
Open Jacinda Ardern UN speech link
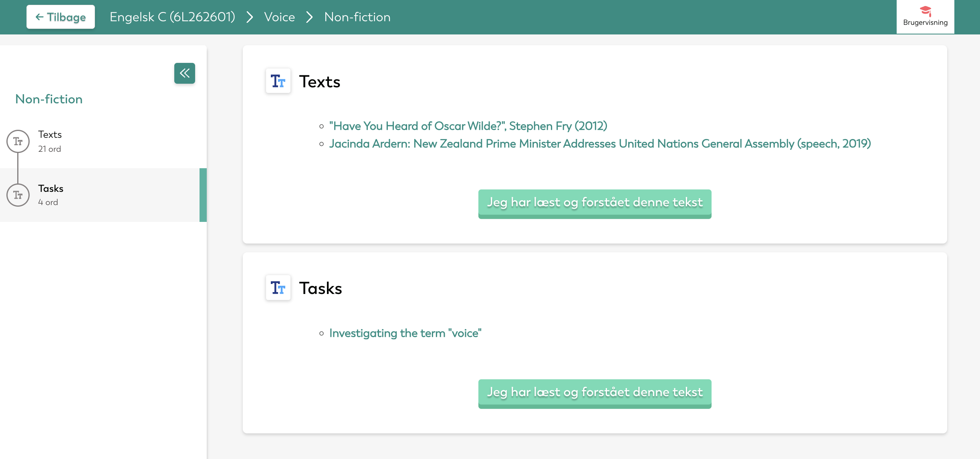click(x=600, y=144)
